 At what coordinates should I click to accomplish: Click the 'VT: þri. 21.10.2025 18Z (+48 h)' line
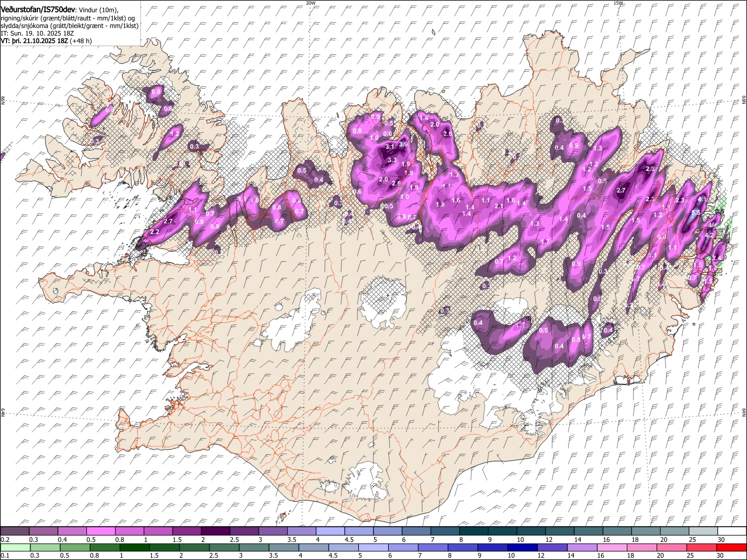[46, 41]
